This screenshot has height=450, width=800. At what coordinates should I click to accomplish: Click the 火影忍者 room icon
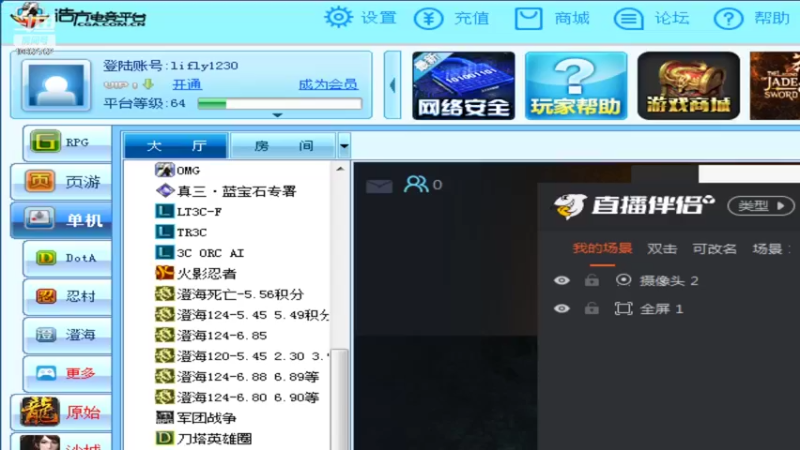click(x=164, y=273)
